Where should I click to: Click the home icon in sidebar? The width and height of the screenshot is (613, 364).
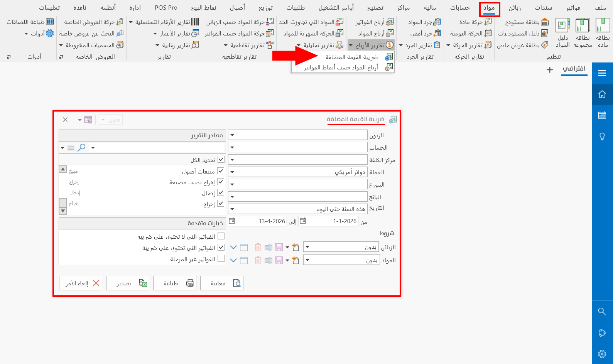[x=602, y=94]
